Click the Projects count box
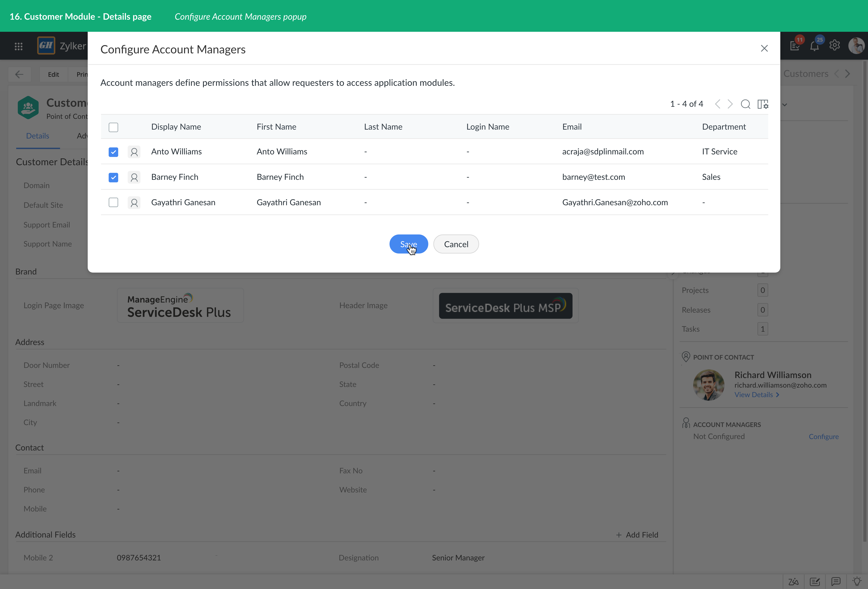The height and width of the screenshot is (589, 868). (762, 290)
